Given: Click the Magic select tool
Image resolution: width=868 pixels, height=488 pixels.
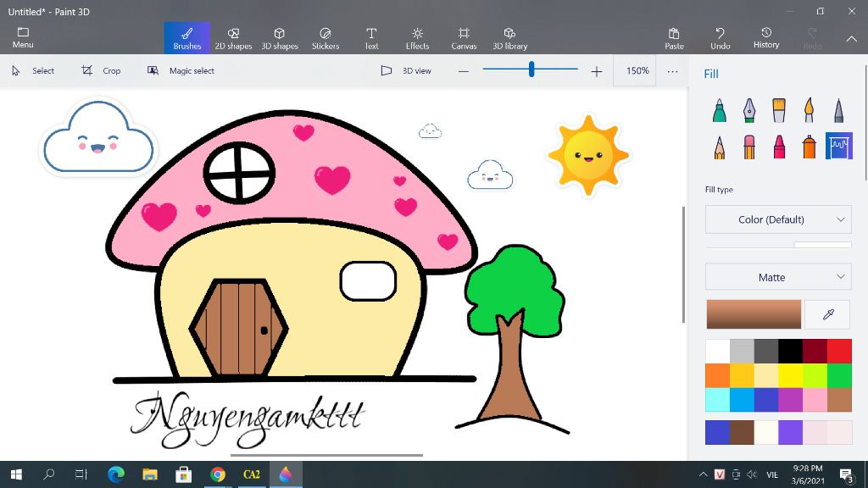Looking at the screenshot, I should pyautogui.click(x=181, y=71).
